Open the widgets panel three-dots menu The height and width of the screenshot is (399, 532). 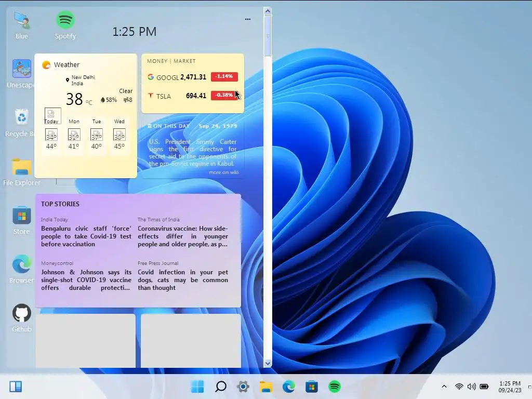pos(248,19)
